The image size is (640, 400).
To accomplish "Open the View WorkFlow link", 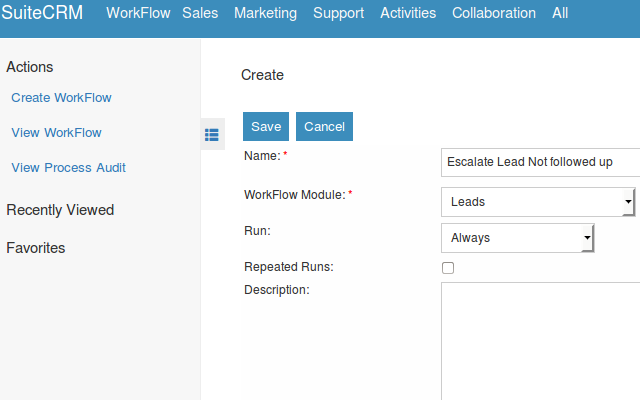I will coord(56,133).
